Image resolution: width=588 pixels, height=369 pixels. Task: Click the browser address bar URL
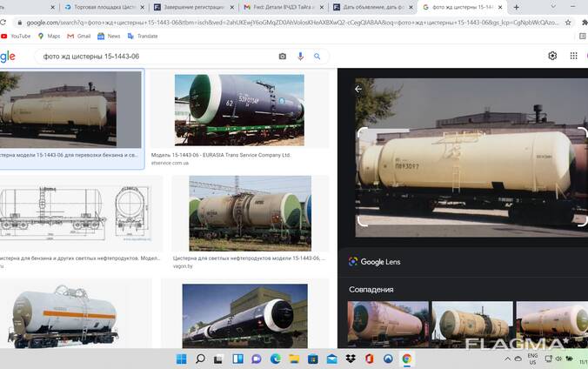click(x=292, y=23)
